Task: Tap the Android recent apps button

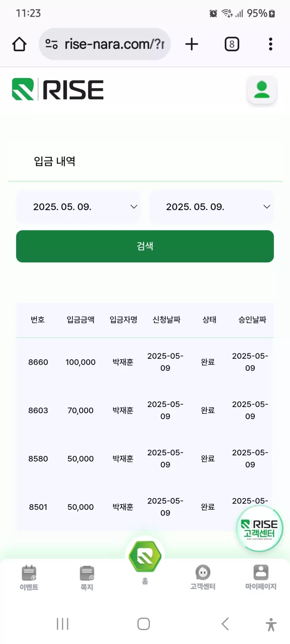Action: tap(63, 624)
